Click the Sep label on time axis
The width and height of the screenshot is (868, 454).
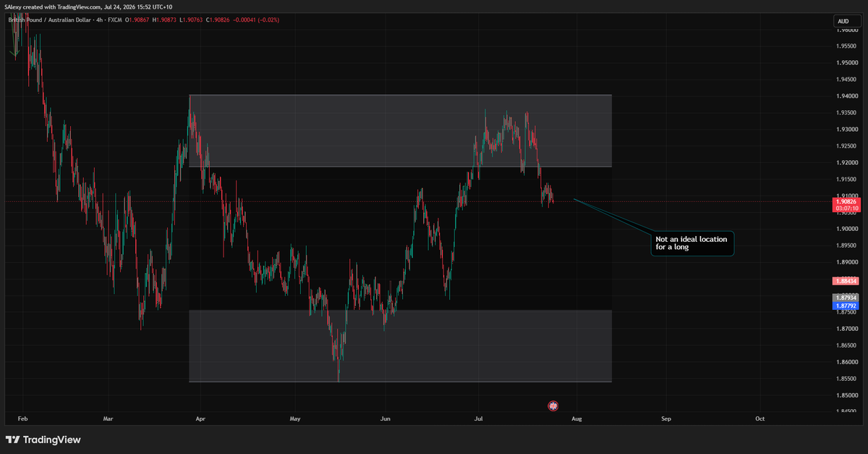coord(666,419)
